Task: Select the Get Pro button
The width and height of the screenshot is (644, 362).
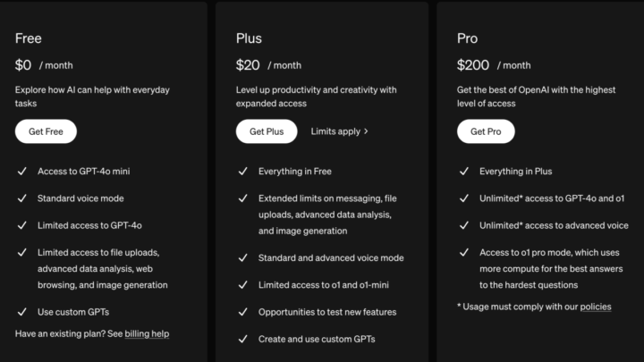Action: pyautogui.click(x=486, y=131)
